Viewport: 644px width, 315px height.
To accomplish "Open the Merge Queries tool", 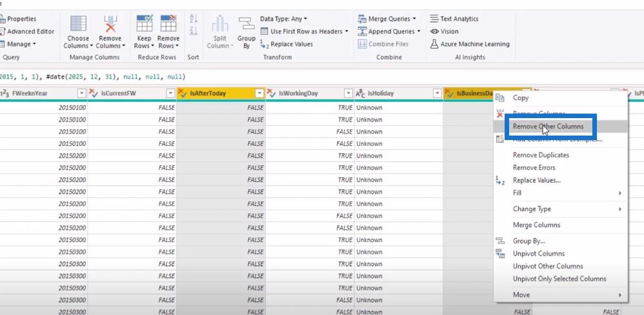I will 387,19.
